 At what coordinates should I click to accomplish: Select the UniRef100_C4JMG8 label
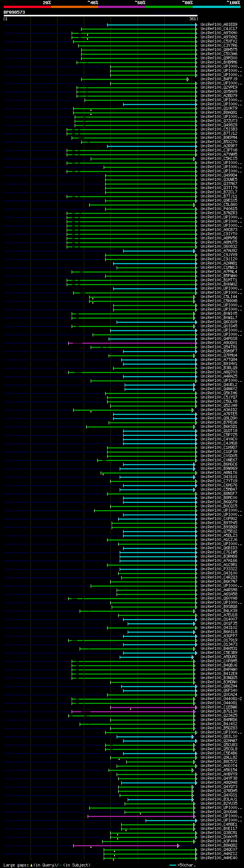tap(219, 444)
